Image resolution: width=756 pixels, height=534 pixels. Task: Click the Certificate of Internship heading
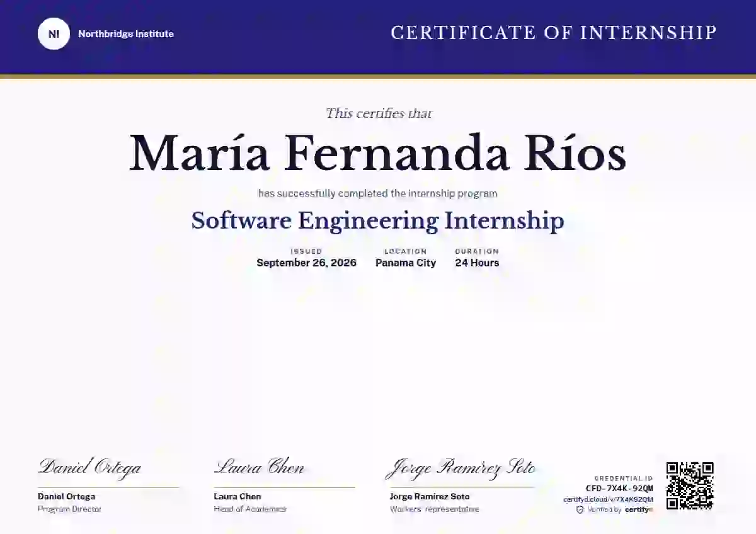[554, 33]
